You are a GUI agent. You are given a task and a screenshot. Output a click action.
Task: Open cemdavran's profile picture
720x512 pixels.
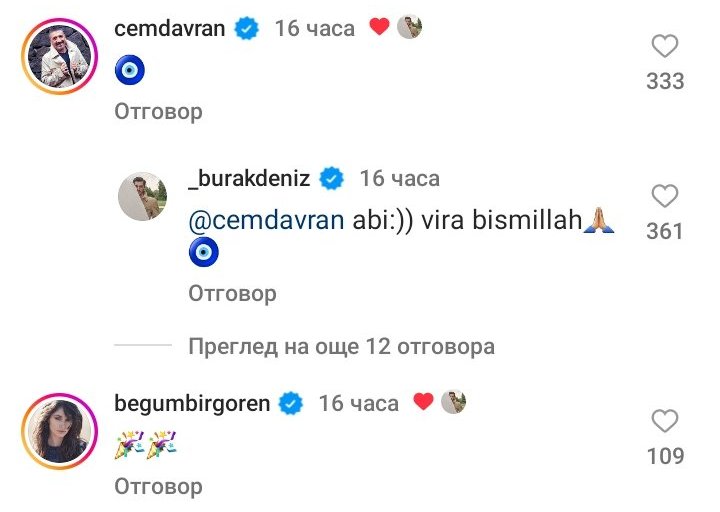pos(60,56)
